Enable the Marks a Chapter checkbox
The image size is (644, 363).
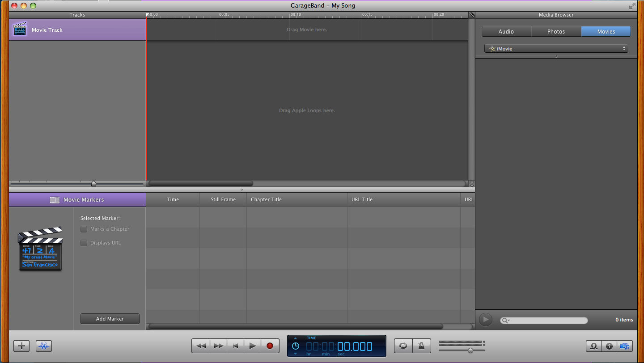coord(84,229)
